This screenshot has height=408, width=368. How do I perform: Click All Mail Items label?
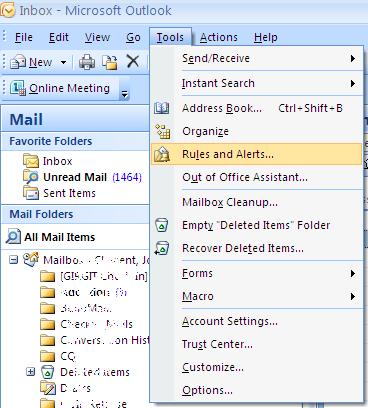(59, 237)
